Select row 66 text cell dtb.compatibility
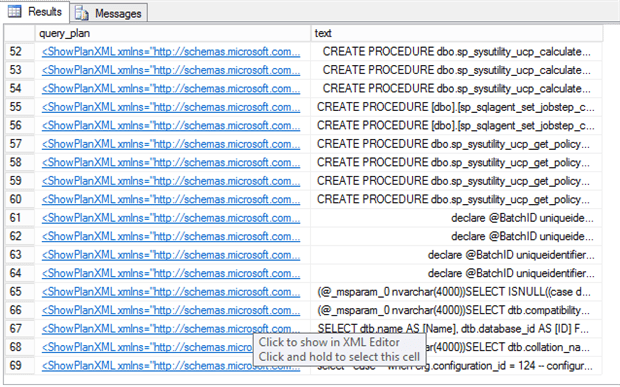Screen dimensions: 620x387 [x=457, y=310]
